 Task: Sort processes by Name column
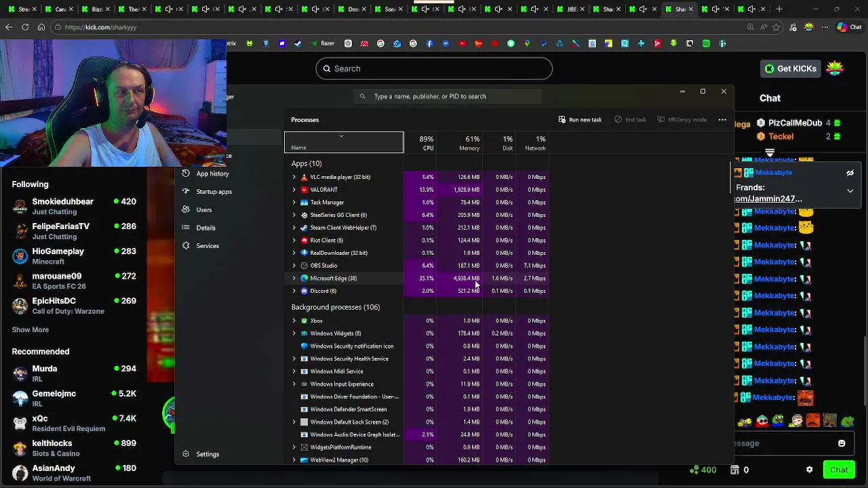[344, 142]
